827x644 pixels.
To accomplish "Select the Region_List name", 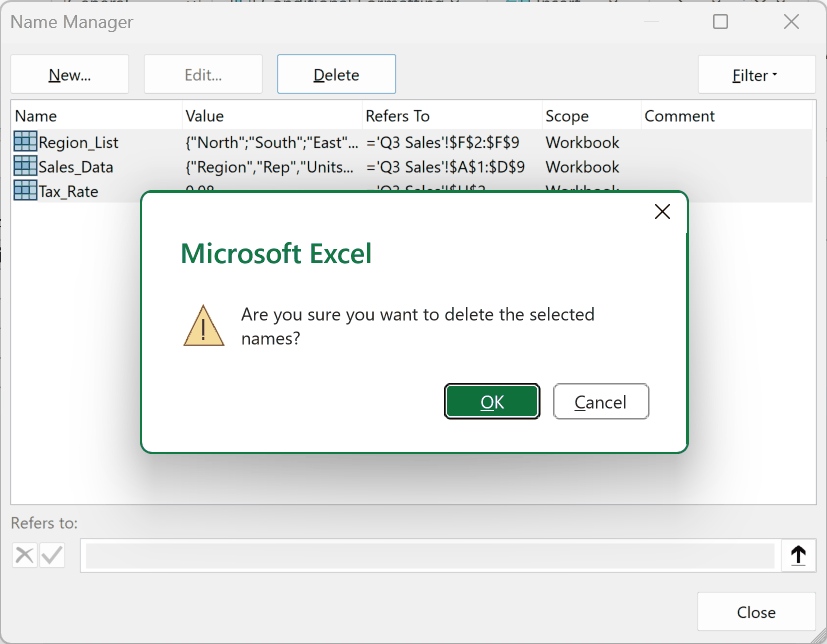I will [x=78, y=142].
